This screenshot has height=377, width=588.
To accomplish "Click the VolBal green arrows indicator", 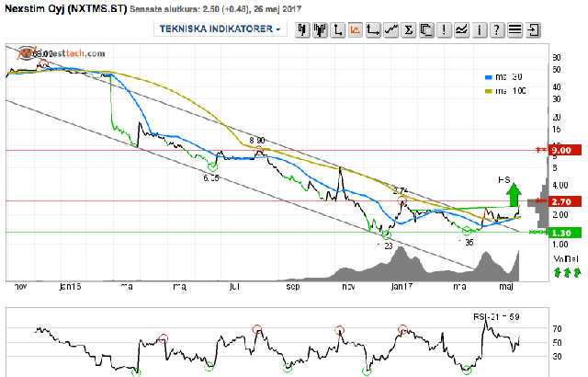I will click(x=567, y=272).
